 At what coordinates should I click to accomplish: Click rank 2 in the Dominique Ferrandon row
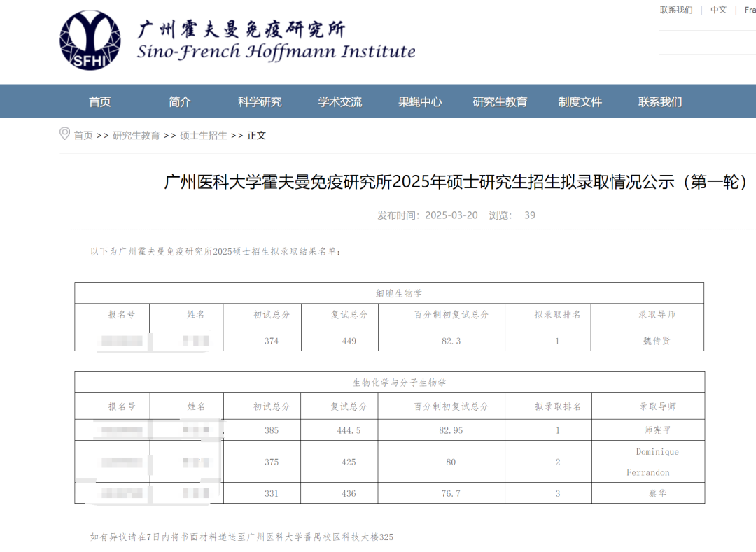pyautogui.click(x=558, y=462)
